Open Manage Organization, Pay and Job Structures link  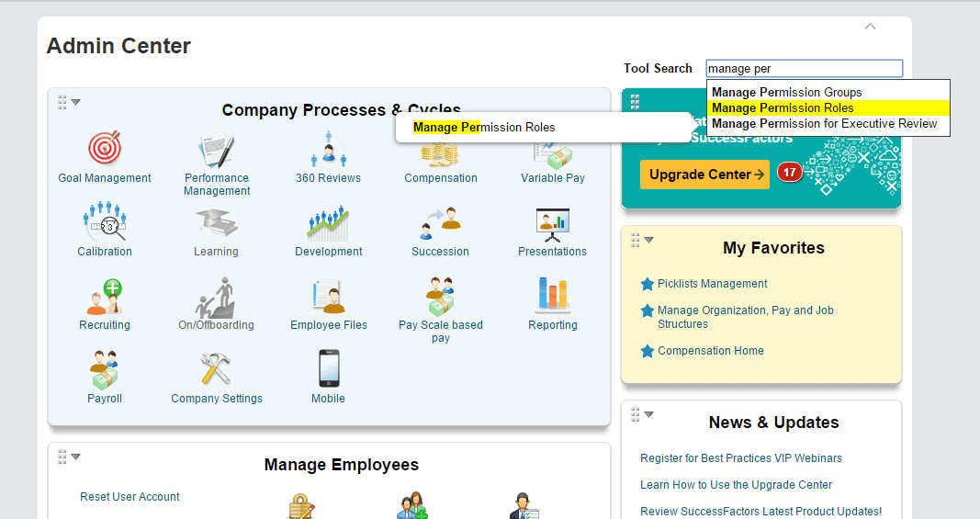(745, 317)
